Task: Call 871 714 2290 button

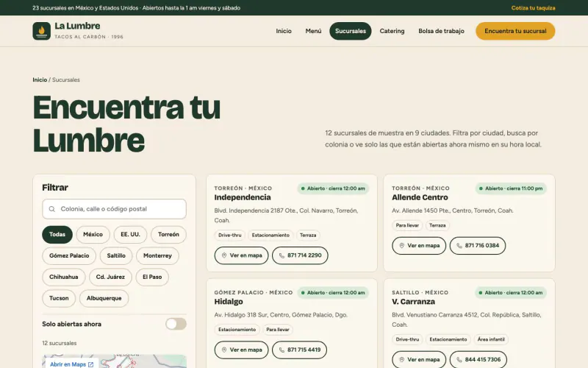Action: 300,255
